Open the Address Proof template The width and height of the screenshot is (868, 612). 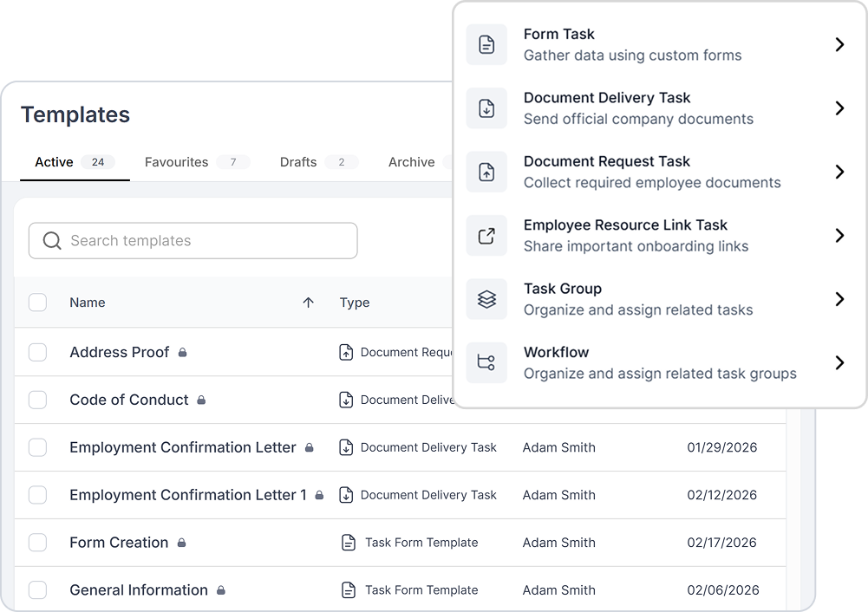click(119, 353)
